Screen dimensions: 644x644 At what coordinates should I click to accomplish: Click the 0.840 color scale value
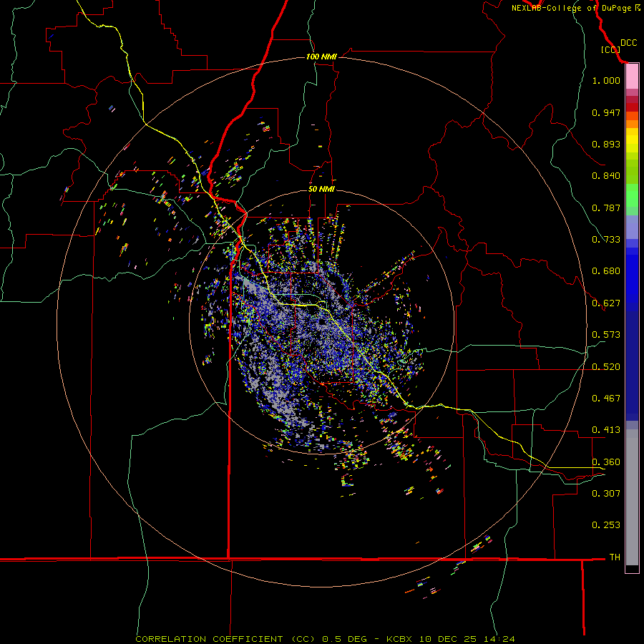coord(606,176)
